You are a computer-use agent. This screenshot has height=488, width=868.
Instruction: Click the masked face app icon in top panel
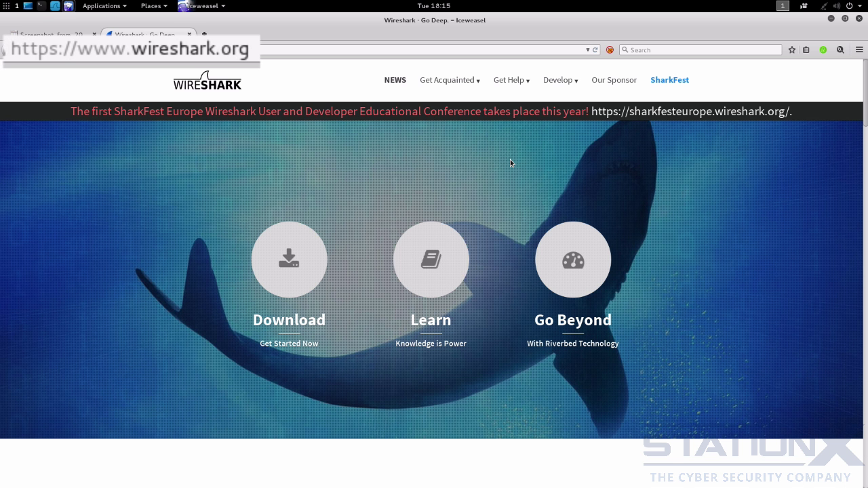point(68,5)
